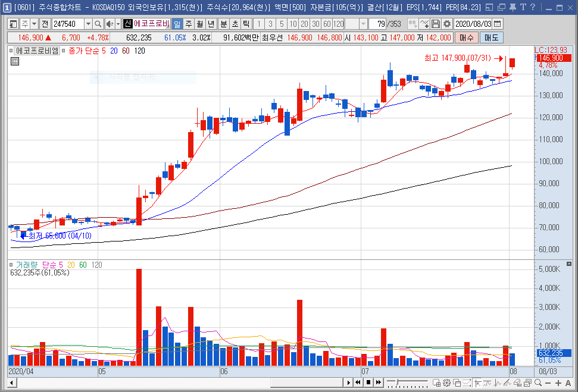Viewport: 578px width, 392px height.
Task: Toggle the 전 button
Action: pyautogui.click(x=45, y=24)
